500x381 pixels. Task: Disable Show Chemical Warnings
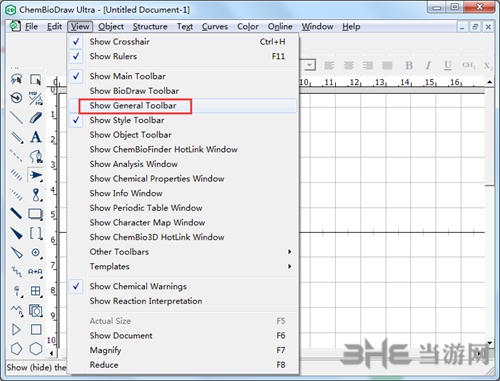coord(182,286)
